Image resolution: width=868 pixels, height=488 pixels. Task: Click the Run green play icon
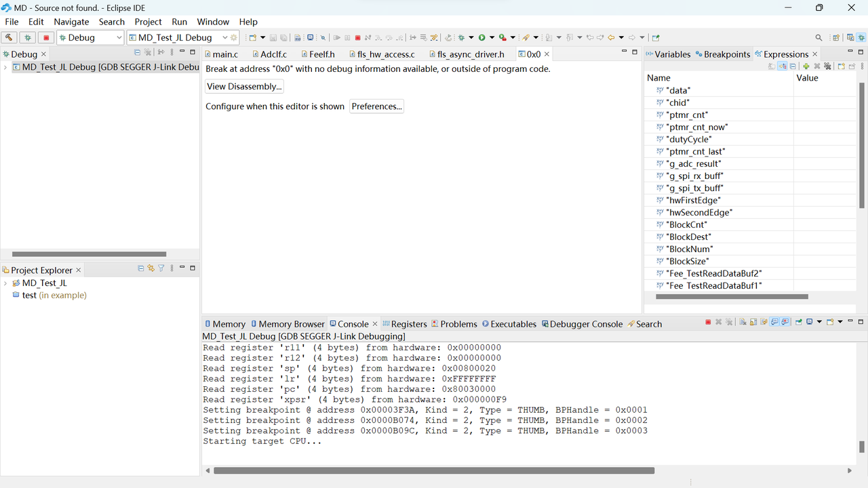click(x=481, y=37)
